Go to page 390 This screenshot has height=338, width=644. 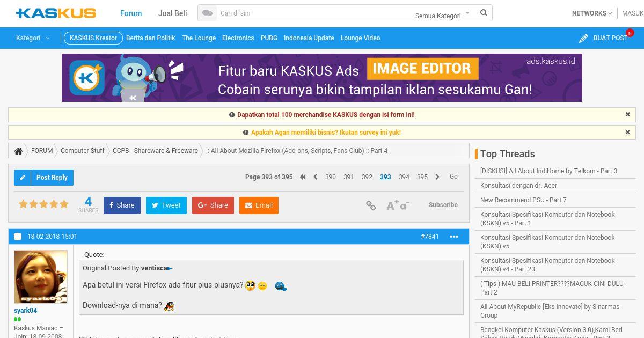click(331, 177)
